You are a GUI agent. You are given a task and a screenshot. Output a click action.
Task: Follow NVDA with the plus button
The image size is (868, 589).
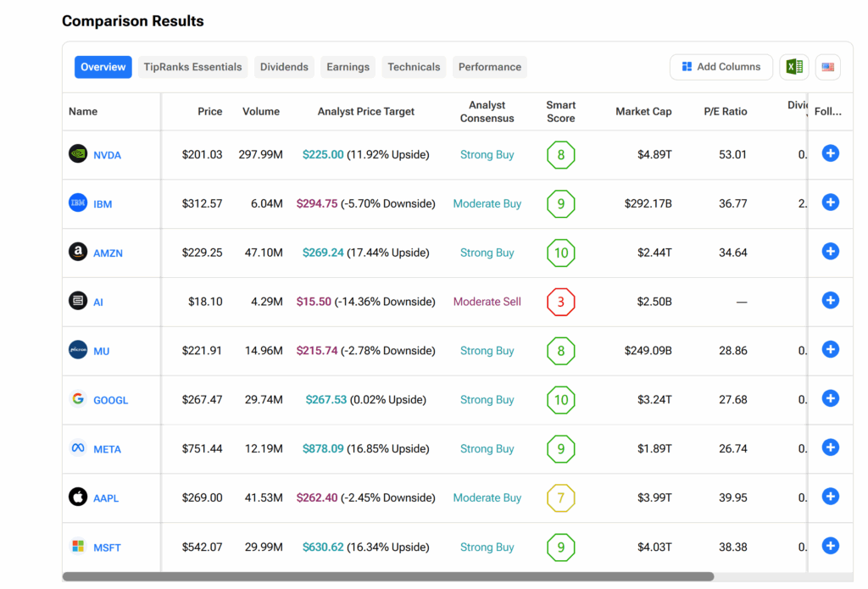click(831, 153)
